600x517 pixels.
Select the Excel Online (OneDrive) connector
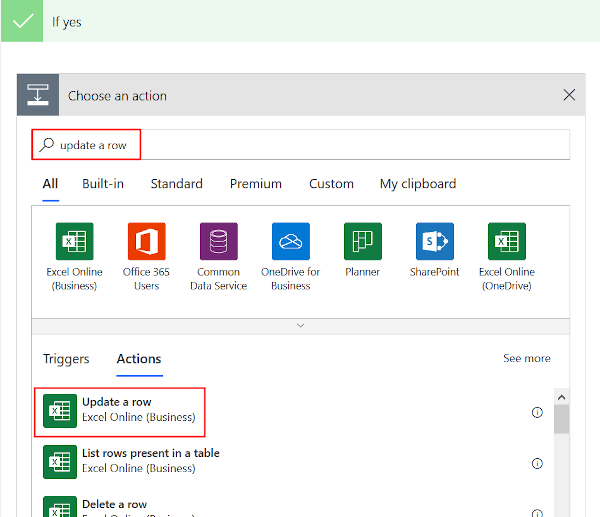tap(507, 241)
